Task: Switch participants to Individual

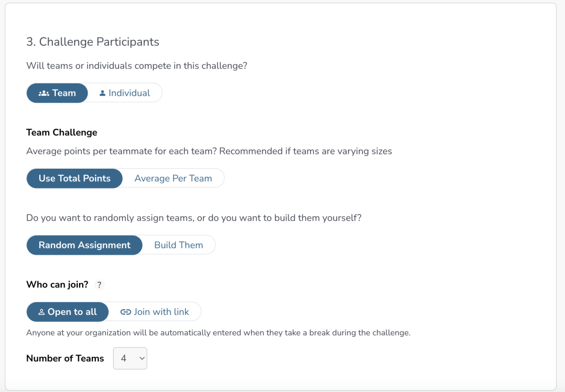Action: pyautogui.click(x=125, y=93)
